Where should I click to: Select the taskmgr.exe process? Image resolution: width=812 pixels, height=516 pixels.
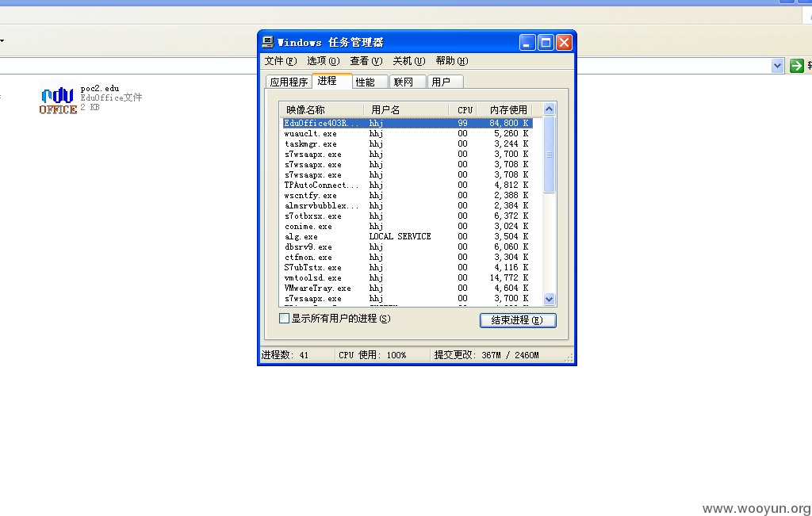311,144
